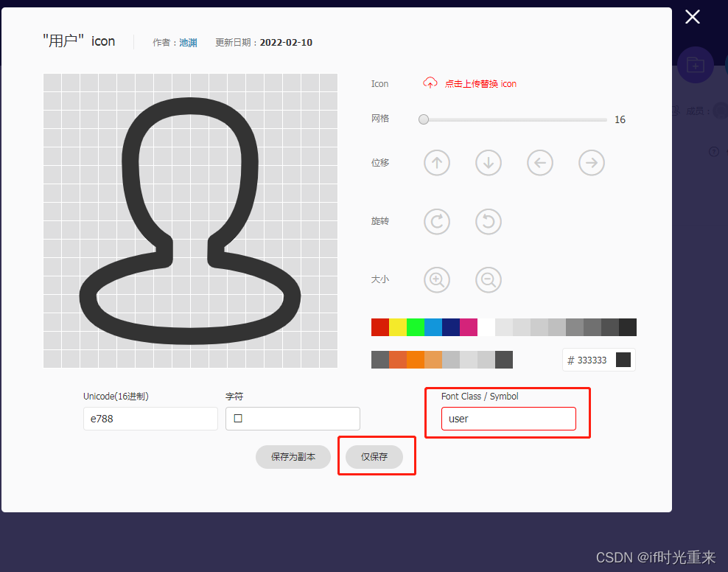728x572 pixels.
Task: Focus the hex color 333333 field
Action: coord(592,360)
